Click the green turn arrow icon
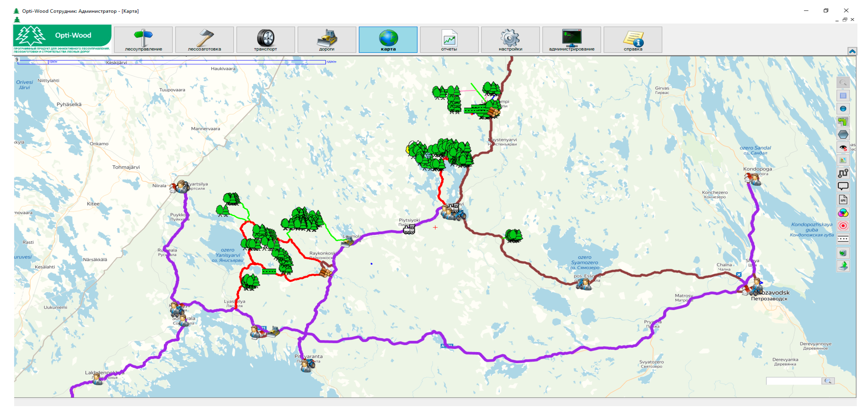Screen dimensions: 868x417 click(x=843, y=121)
